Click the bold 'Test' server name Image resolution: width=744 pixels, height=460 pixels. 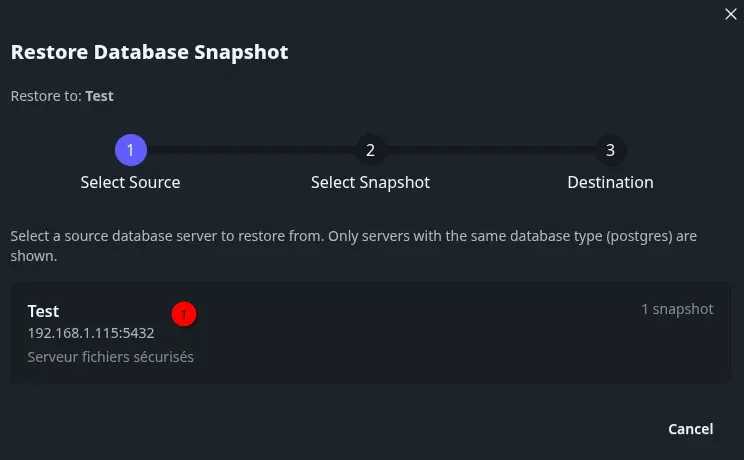[44, 311]
